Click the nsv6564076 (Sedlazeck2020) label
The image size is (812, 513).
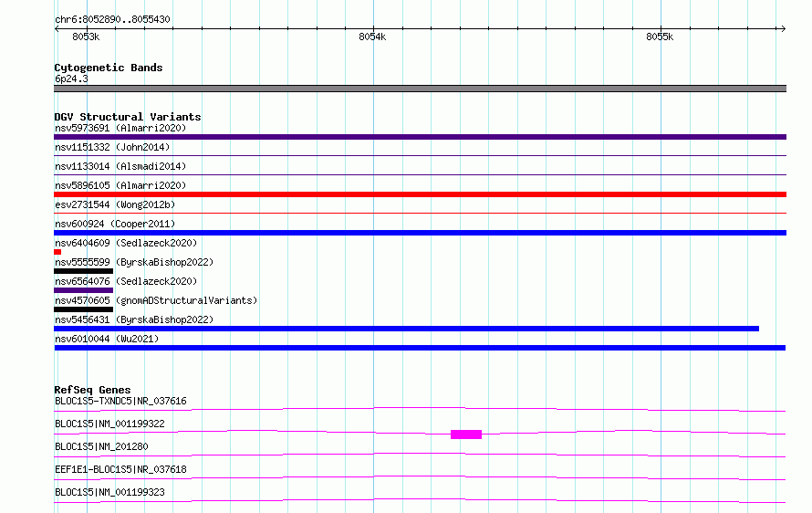click(126, 281)
